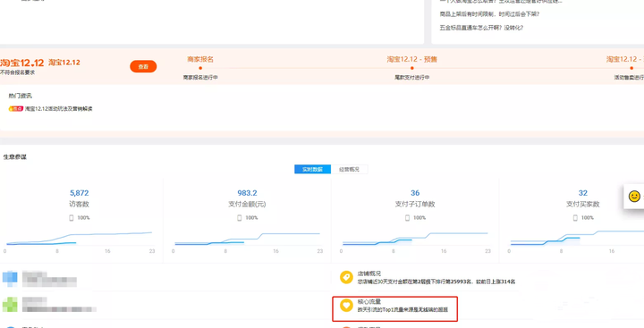This screenshot has height=328, width=644.
Task: Click the 店铺概况 ranking description text
Action: click(436, 282)
